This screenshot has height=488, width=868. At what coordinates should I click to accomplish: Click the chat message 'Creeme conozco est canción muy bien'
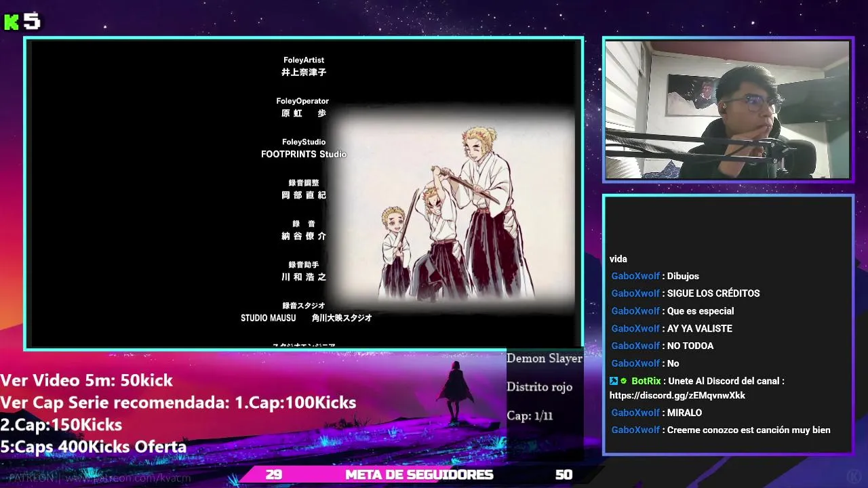coord(749,430)
